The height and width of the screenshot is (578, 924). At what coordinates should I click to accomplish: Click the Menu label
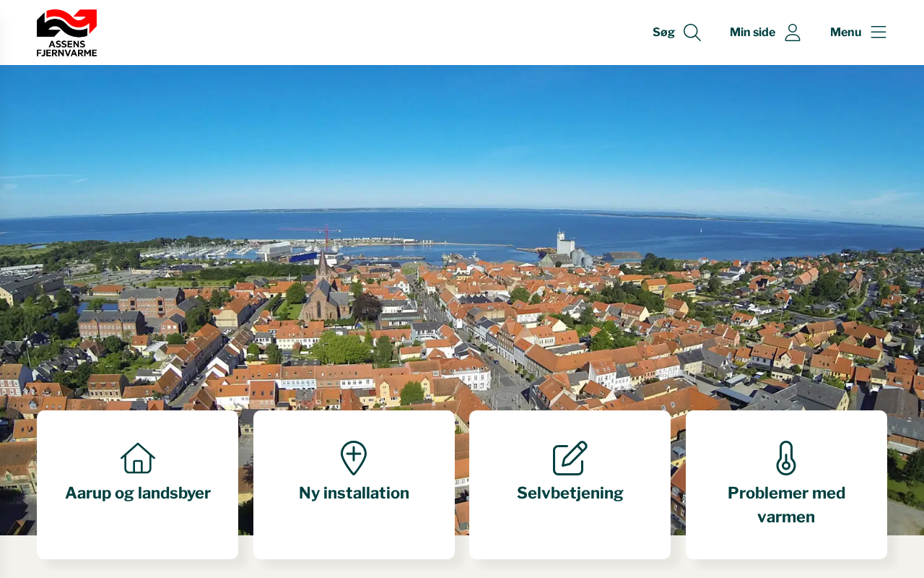tap(845, 33)
